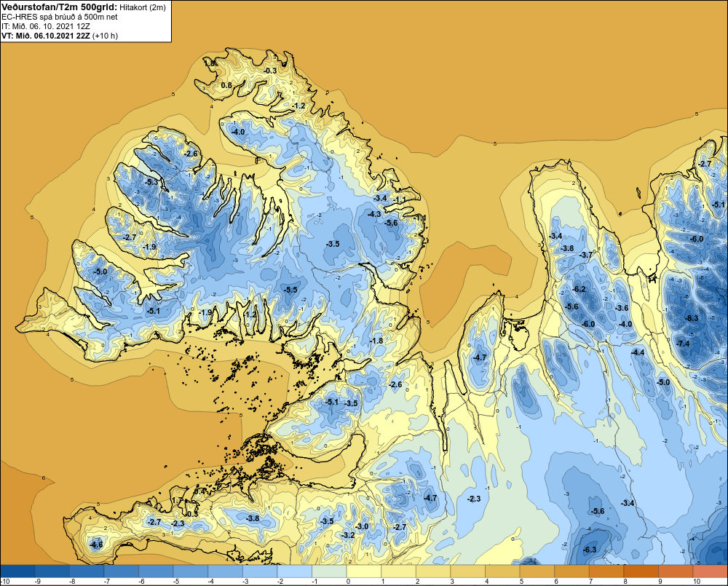Screen dimensions: 728x586
Task: Pick the pale yellow legend swatch between 0 and 1
Action: coord(365,571)
